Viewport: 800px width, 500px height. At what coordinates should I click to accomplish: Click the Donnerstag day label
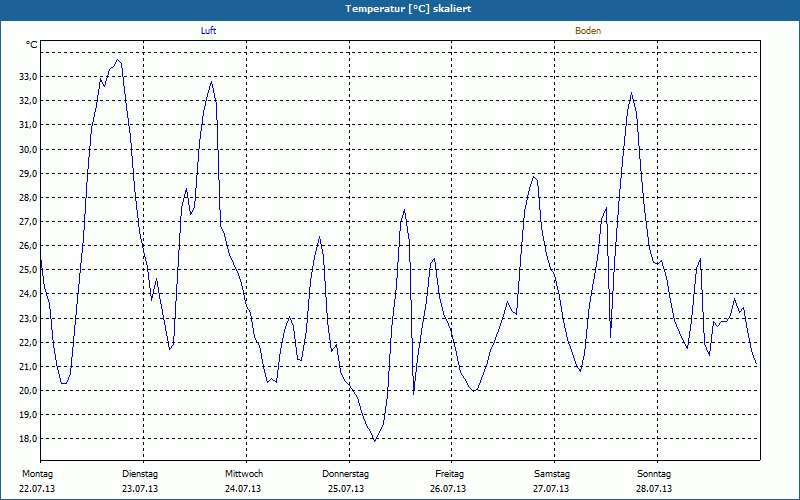(345, 474)
